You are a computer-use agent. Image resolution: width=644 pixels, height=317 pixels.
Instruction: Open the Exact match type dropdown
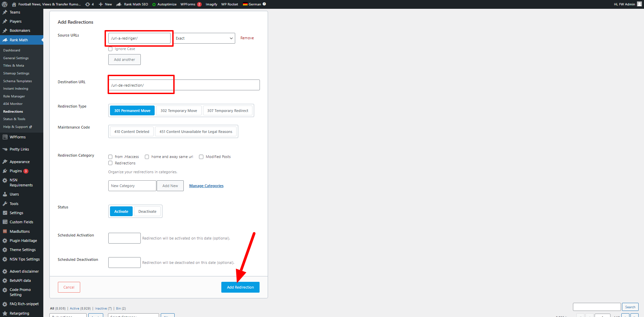click(x=204, y=38)
